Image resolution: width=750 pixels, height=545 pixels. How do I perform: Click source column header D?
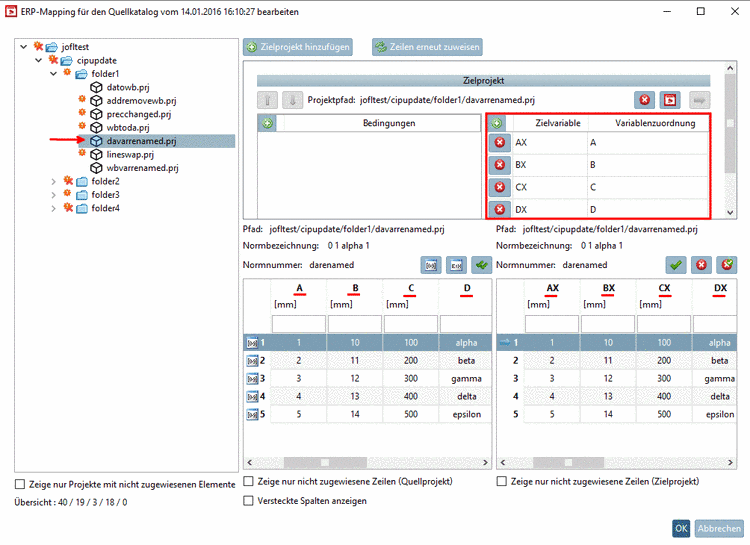[x=467, y=288]
